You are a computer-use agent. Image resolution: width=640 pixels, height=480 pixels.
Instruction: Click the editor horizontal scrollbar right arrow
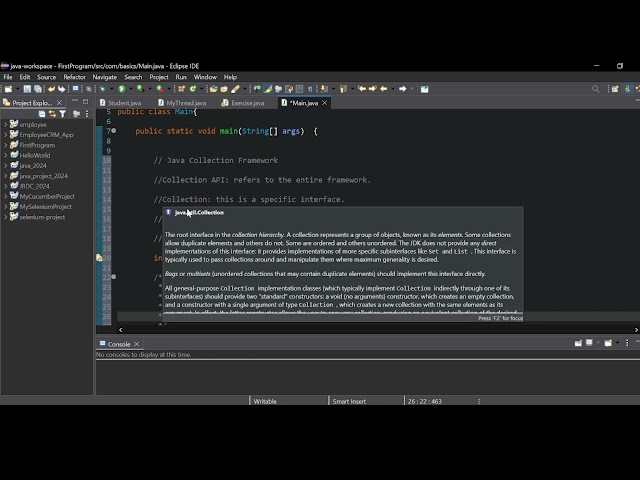click(x=636, y=330)
